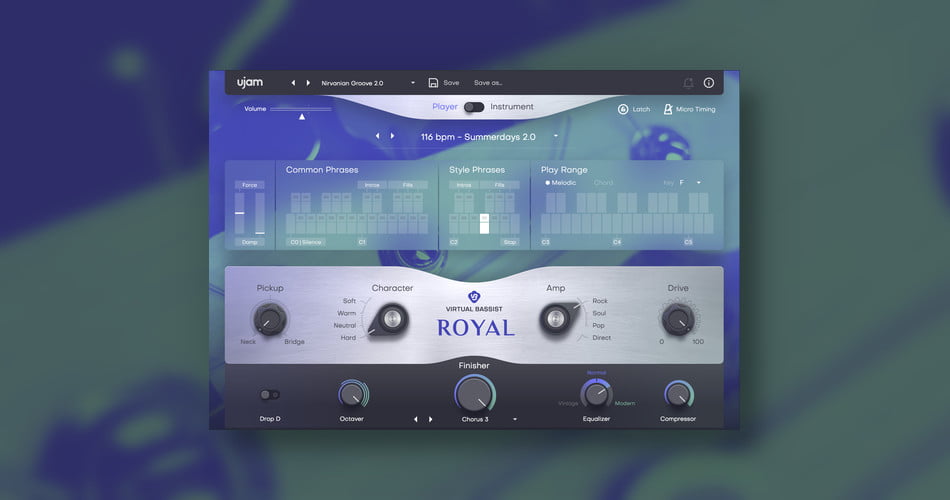Screen dimensions: 950x500
Task: Click the large Finisher knob
Action: tap(475, 394)
